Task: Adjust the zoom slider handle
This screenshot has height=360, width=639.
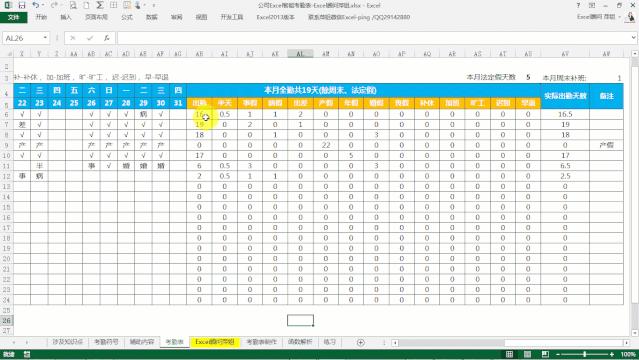Action: coord(585,354)
